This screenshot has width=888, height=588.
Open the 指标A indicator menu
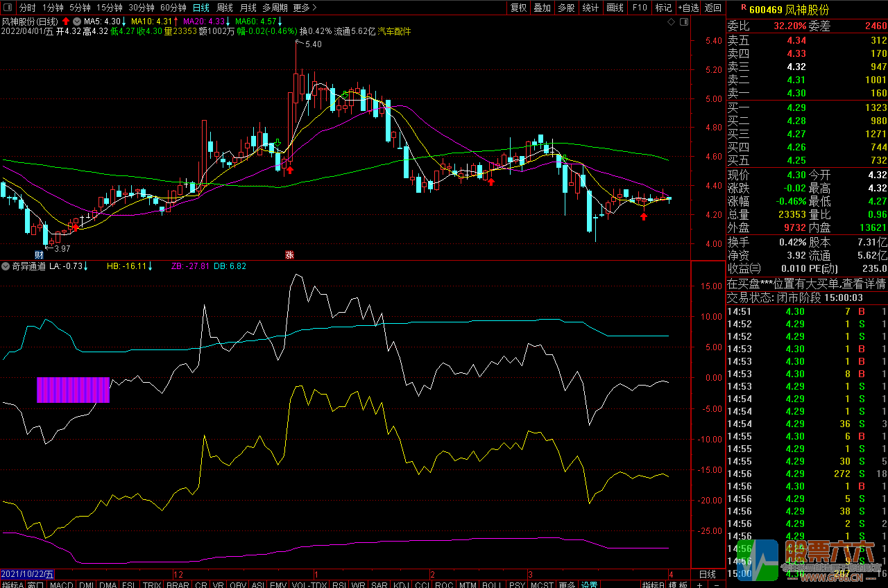coord(12,585)
